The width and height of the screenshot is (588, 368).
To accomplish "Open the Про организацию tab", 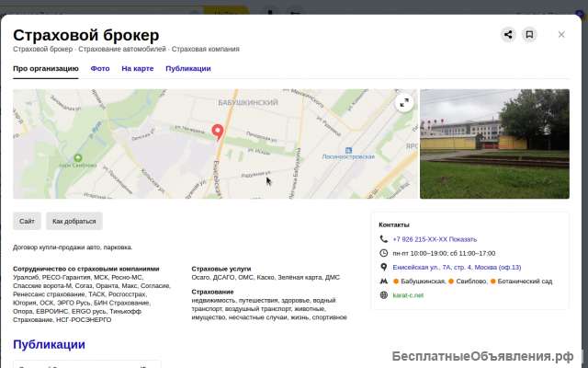I will (x=46, y=69).
